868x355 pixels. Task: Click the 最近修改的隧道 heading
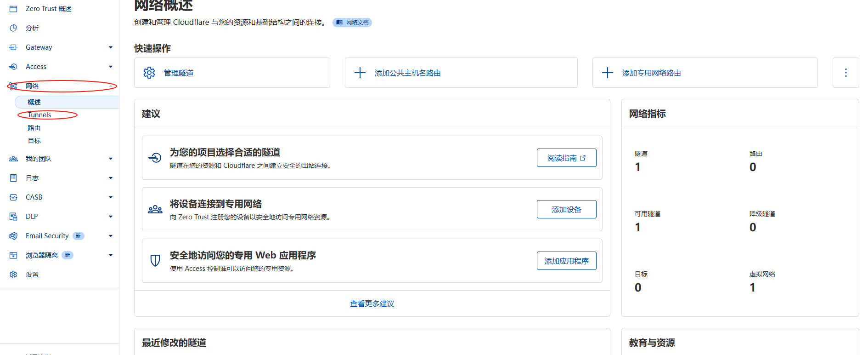point(174,343)
